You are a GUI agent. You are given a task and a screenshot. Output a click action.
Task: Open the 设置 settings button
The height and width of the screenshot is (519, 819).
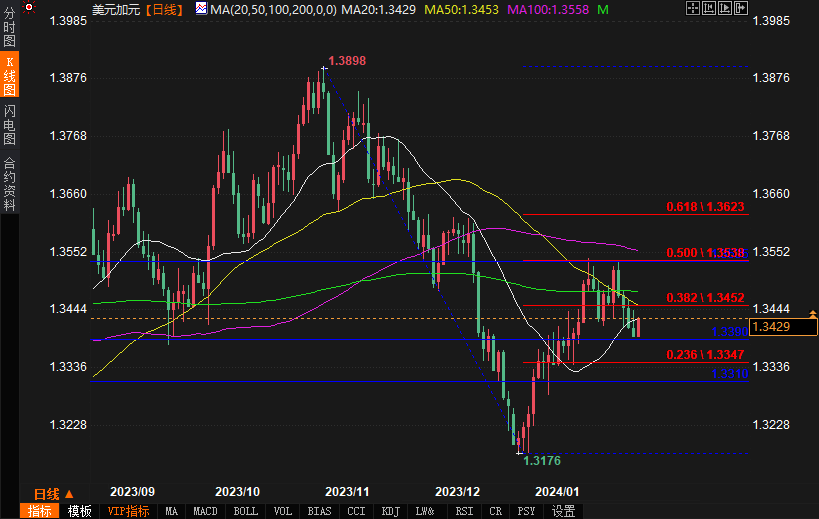pyautogui.click(x=564, y=511)
